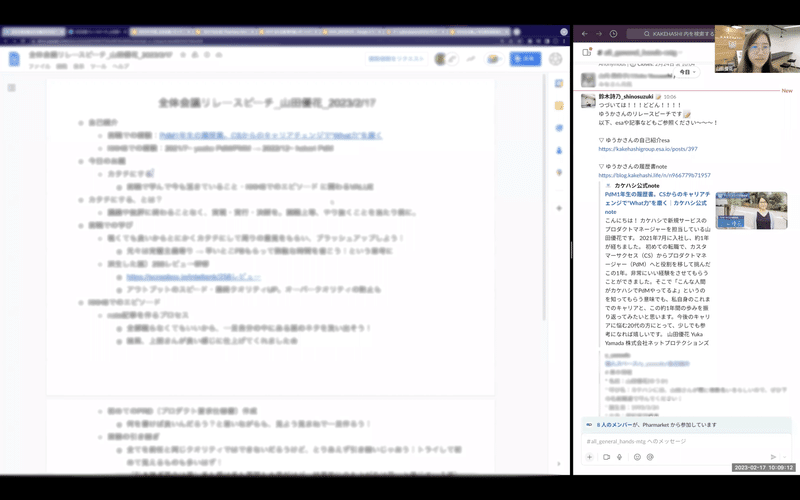Open the ヘルプ menu in Google Docs
Viewport: 800px width, 500px height.
click(x=121, y=67)
